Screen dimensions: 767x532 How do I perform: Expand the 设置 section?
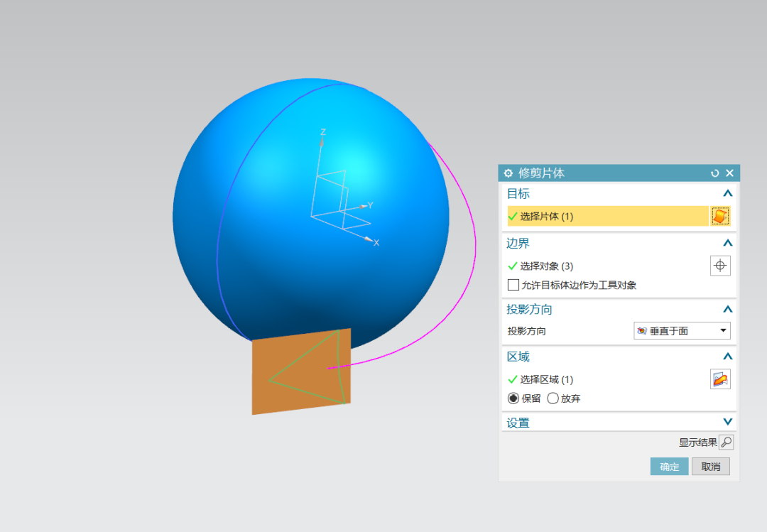(x=727, y=421)
